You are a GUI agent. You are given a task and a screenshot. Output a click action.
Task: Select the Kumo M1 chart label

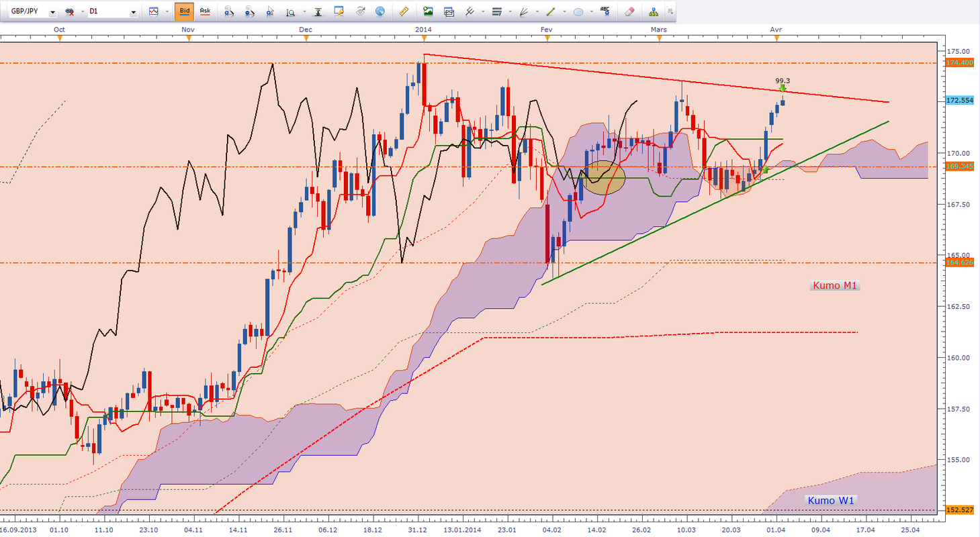click(x=836, y=285)
